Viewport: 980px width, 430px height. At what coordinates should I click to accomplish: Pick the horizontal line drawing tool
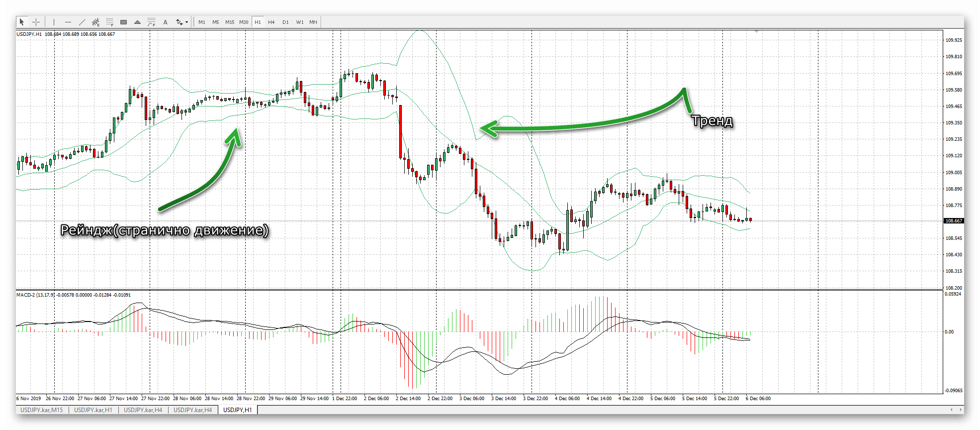point(68,22)
